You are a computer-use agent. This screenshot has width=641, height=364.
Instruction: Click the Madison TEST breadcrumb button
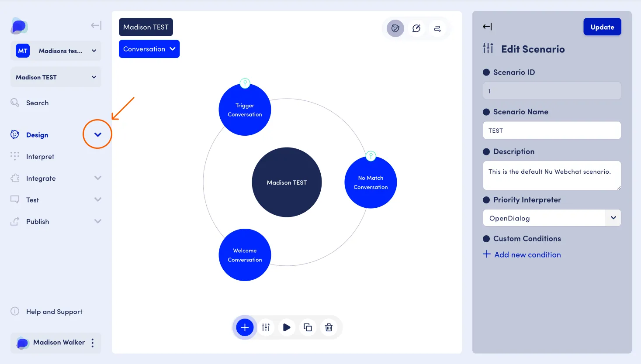pyautogui.click(x=146, y=27)
